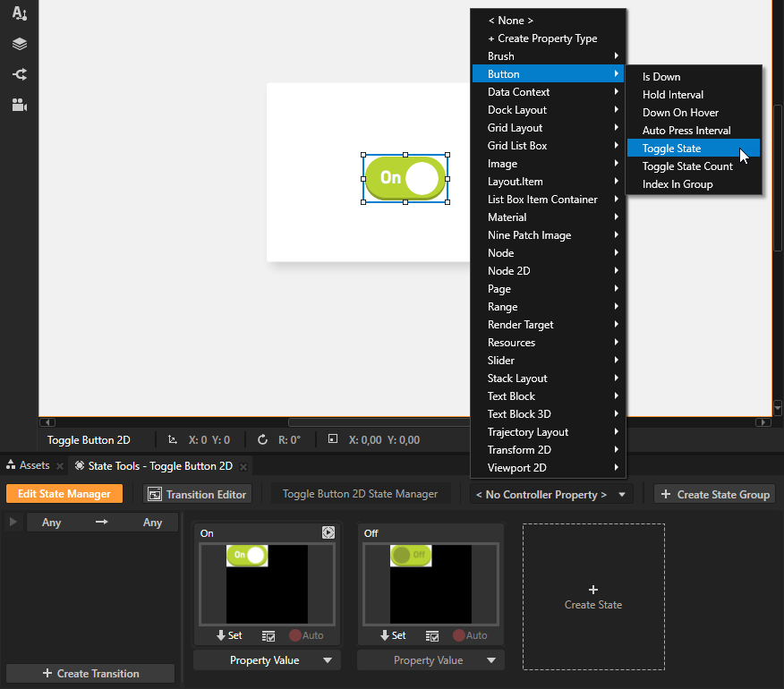Image resolution: width=784 pixels, height=689 pixels.
Task: Click the Transition Editor button
Action: click(197, 494)
